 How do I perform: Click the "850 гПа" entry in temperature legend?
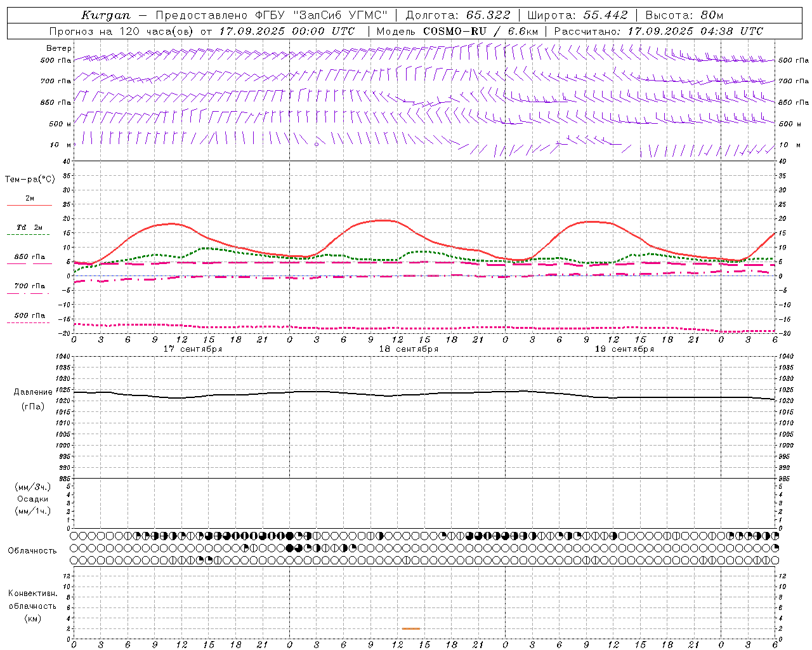pyautogui.click(x=30, y=257)
